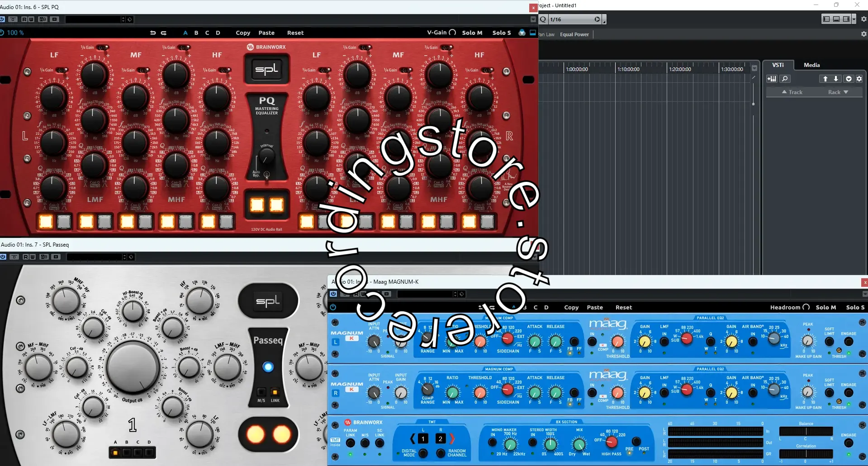
Task: Click Reset in the Maag MAGNUM-K toolbar
Action: pyautogui.click(x=624, y=308)
